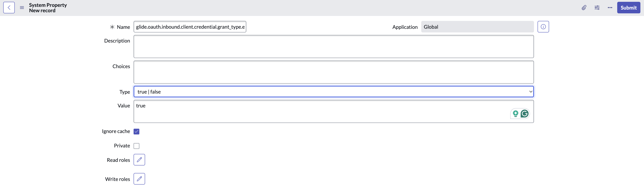Open the hamburger context menu
The width and height of the screenshot is (644, 186).
tap(22, 8)
